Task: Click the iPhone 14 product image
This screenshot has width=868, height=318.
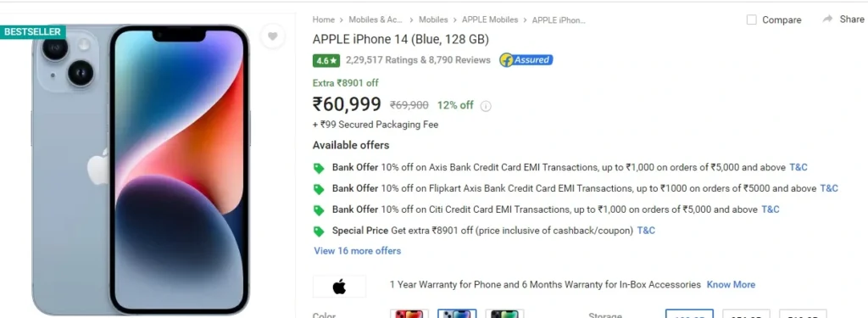Action: tap(140, 170)
